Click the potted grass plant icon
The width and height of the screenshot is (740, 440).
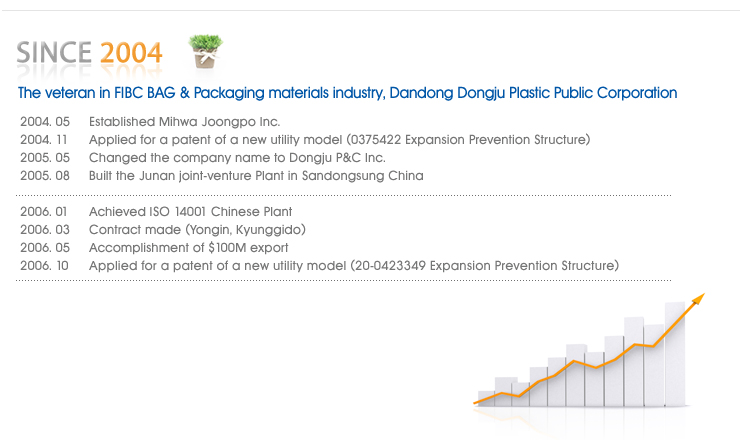tap(206, 51)
